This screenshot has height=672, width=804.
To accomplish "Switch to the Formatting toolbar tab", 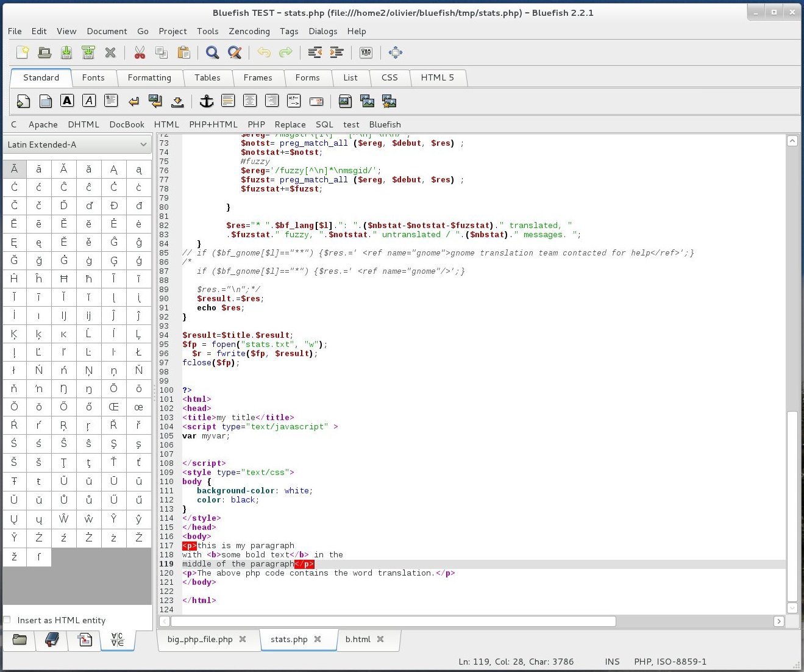I will point(149,77).
